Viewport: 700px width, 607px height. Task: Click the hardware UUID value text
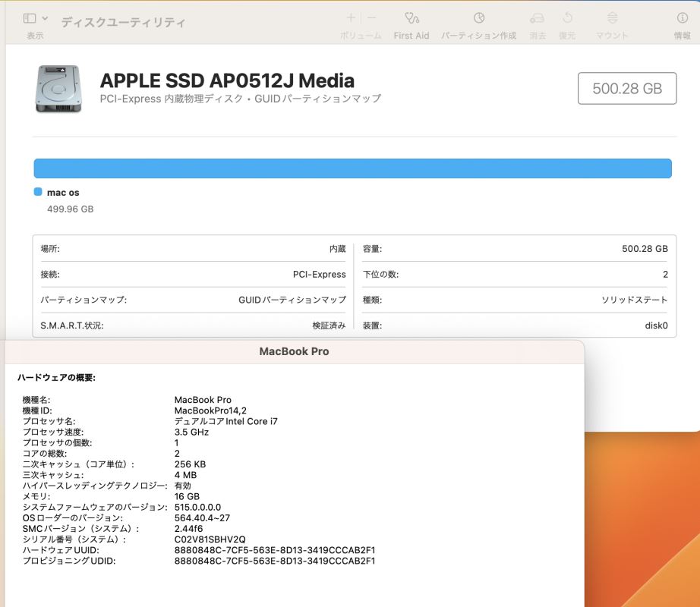[275, 550]
